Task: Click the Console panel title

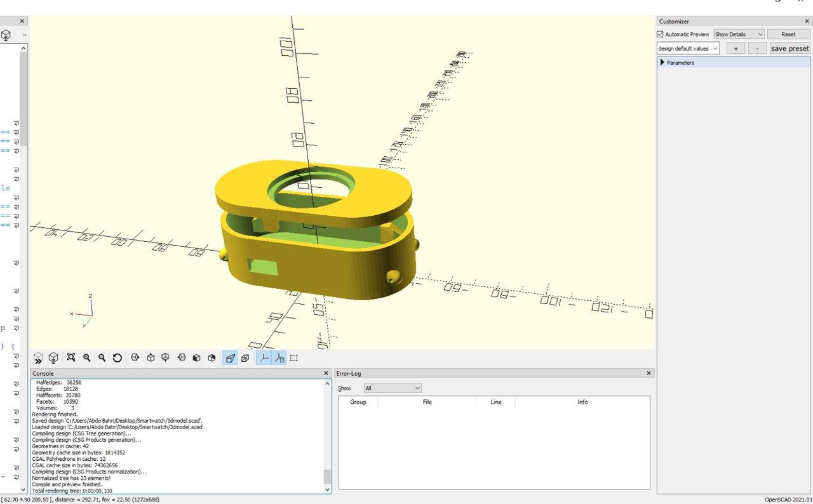Action: point(43,373)
